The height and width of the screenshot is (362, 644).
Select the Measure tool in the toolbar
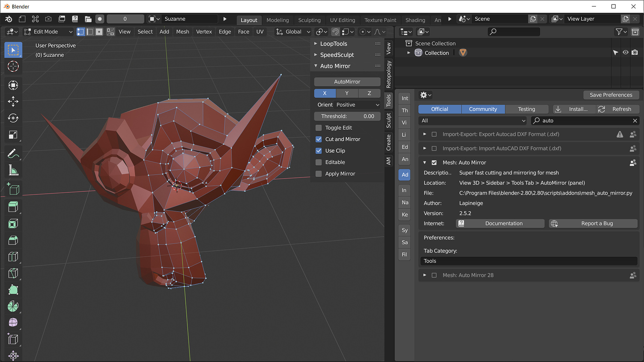pyautogui.click(x=13, y=170)
